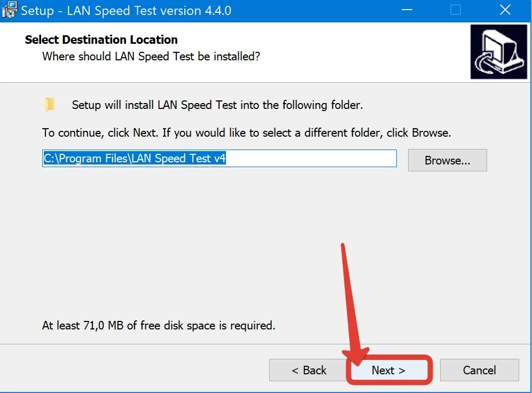Open the Browse... folder dialog

coord(447,160)
